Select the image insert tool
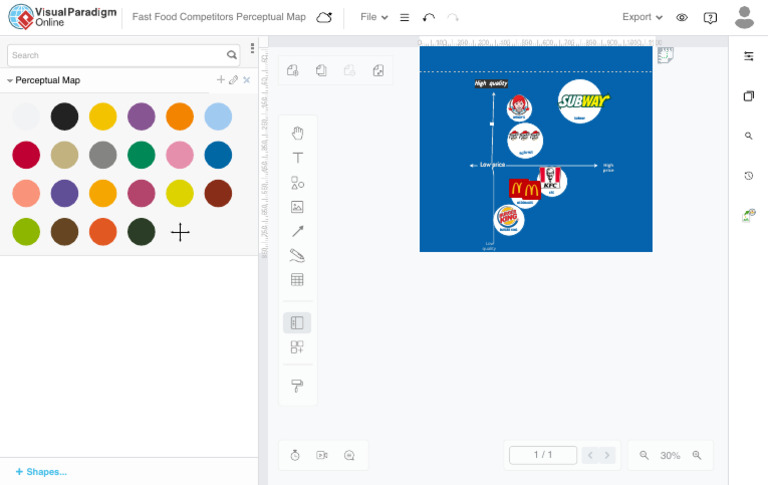Screen dimensions: 768x485 point(297,207)
